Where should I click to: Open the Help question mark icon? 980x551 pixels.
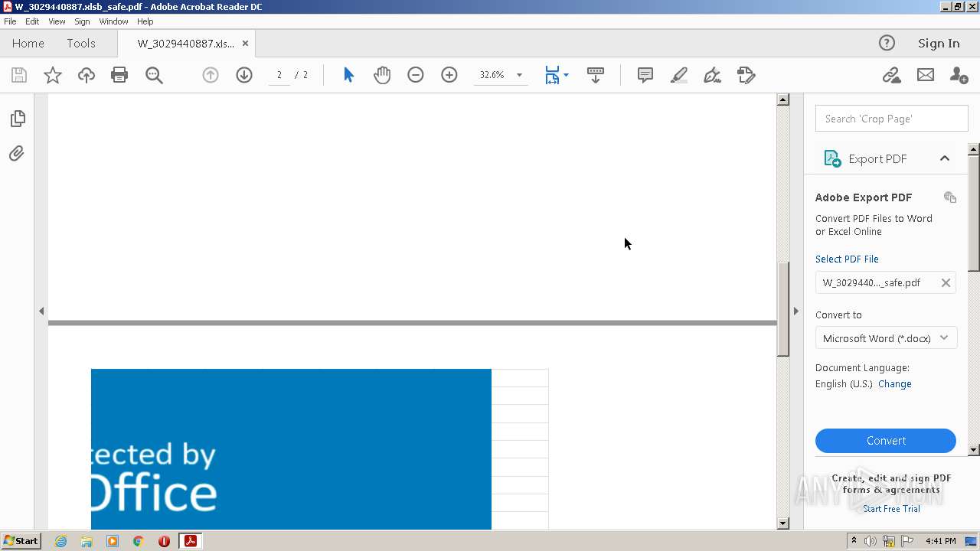coord(887,43)
